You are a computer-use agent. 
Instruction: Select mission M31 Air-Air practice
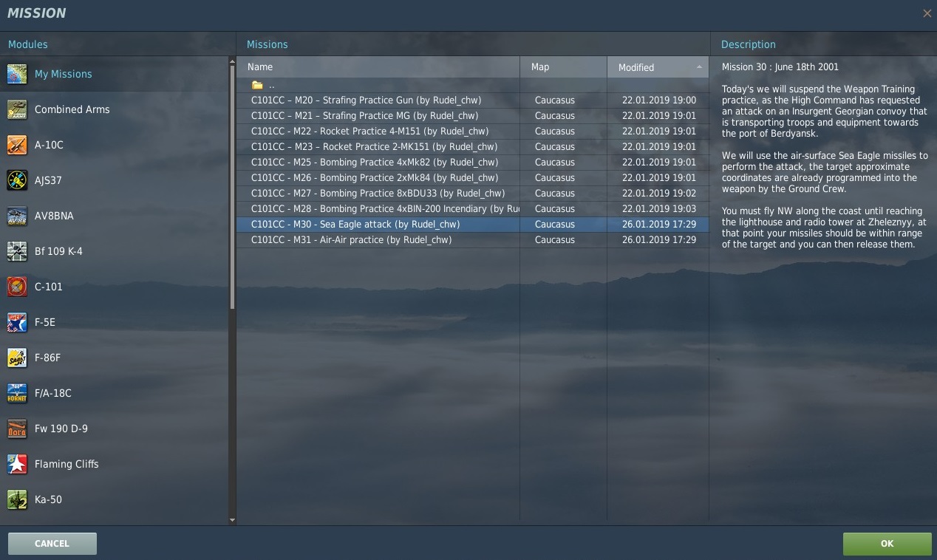[352, 240]
